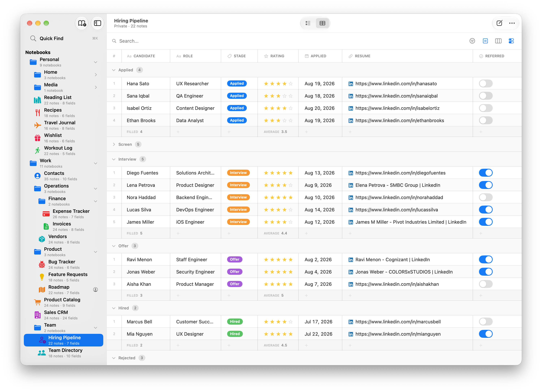Image resolution: width=542 pixels, height=392 pixels.
Task: Click the Invoices document icon
Action: pos(46,227)
